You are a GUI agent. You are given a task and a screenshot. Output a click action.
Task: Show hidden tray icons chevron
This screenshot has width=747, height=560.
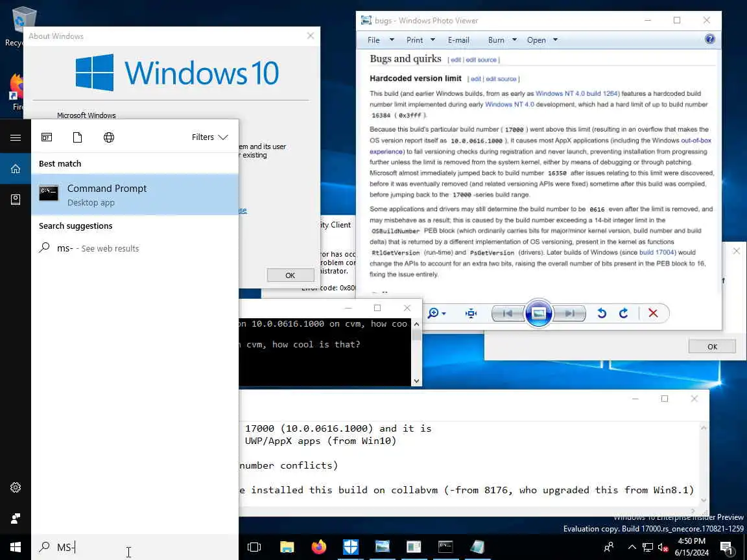(x=632, y=547)
